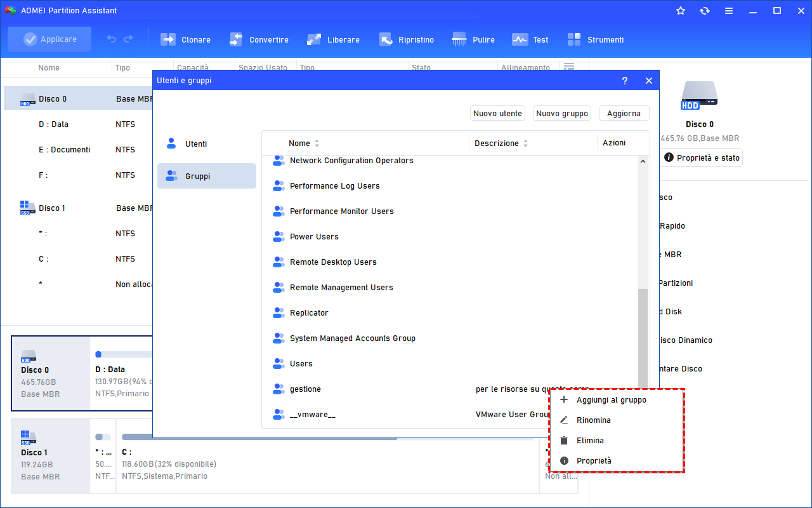The image size is (812, 508).
Task: Click the Nuovo gruppo button
Action: tap(562, 114)
